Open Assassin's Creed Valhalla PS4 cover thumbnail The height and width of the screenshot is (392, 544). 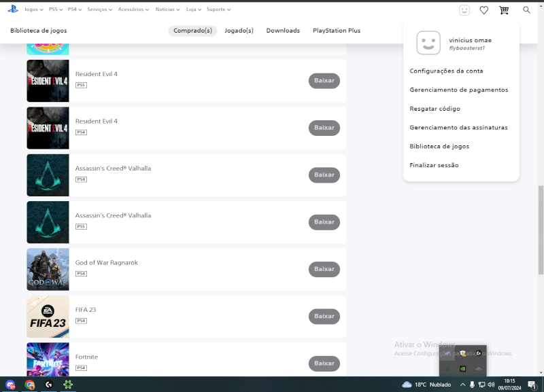(48, 175)
